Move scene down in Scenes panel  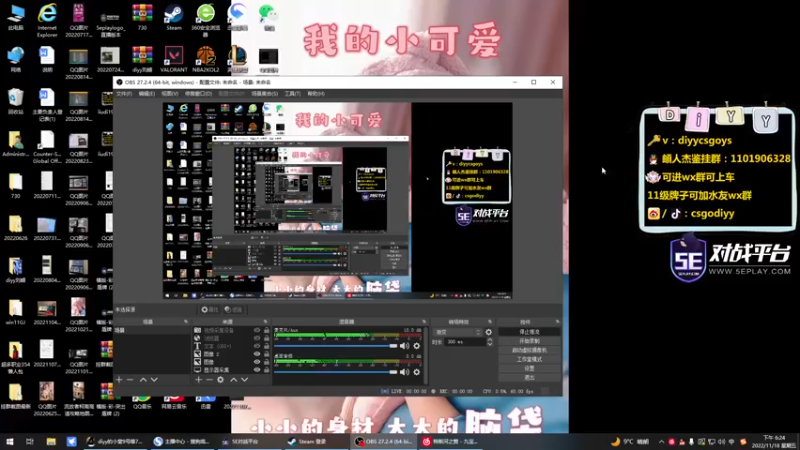154,380
